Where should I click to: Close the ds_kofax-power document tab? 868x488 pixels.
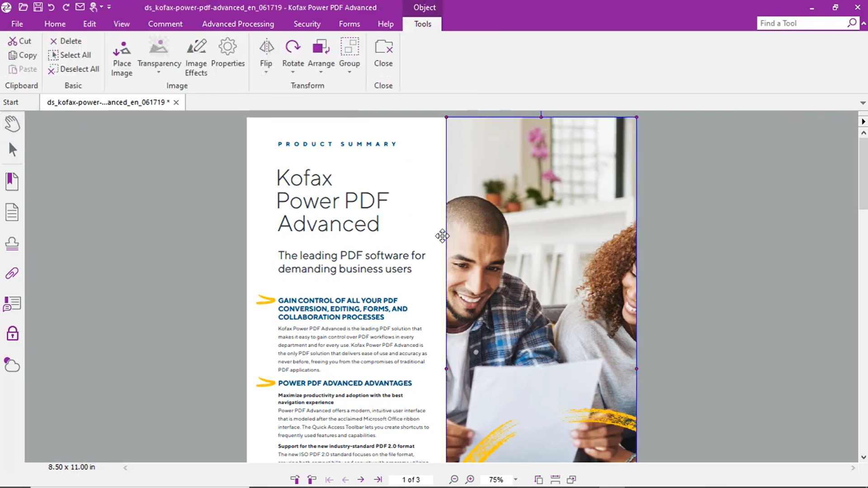[x=176, y=103]
